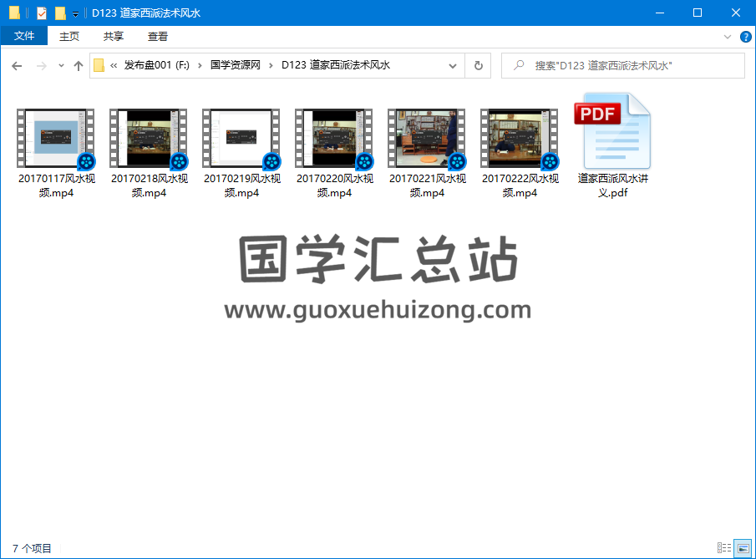The width and height of the screenshot is (756, 559).
Task: Open address bar history dropdown
Action: tap(453, 66)
